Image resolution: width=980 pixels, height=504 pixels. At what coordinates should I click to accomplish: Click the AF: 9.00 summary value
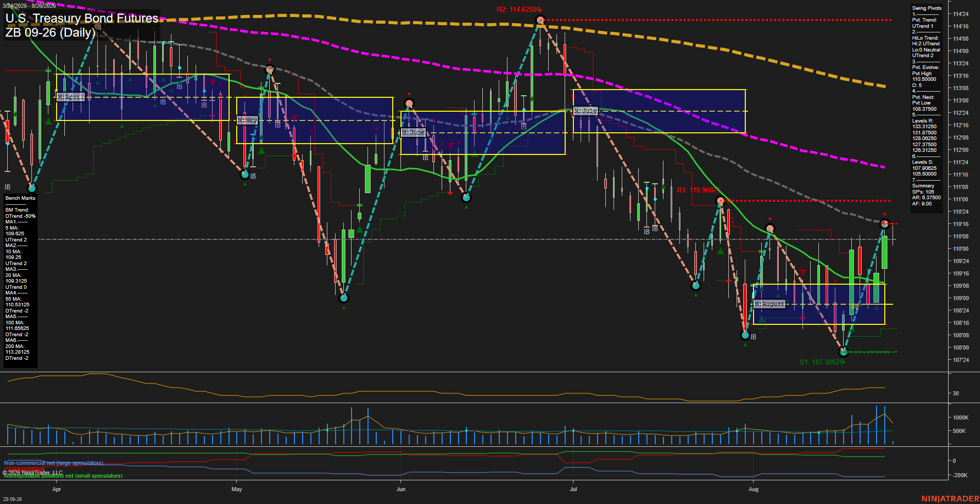point(922,204)
